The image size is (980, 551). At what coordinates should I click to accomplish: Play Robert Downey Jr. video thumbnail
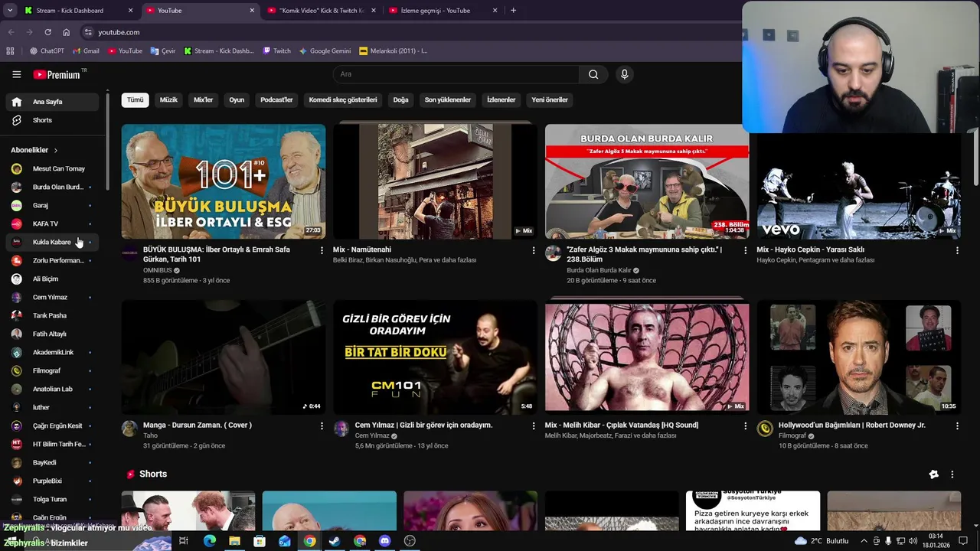point(859,357)
